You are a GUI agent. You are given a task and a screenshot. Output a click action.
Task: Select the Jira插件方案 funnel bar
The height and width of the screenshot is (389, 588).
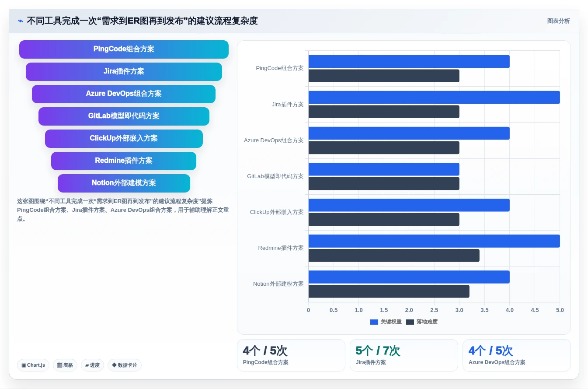(x=124, y=71)
